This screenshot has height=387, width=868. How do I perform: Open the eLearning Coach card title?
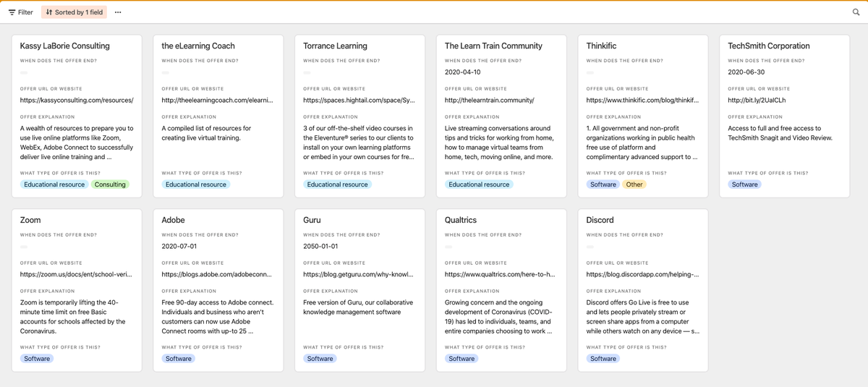click(198, 46)
